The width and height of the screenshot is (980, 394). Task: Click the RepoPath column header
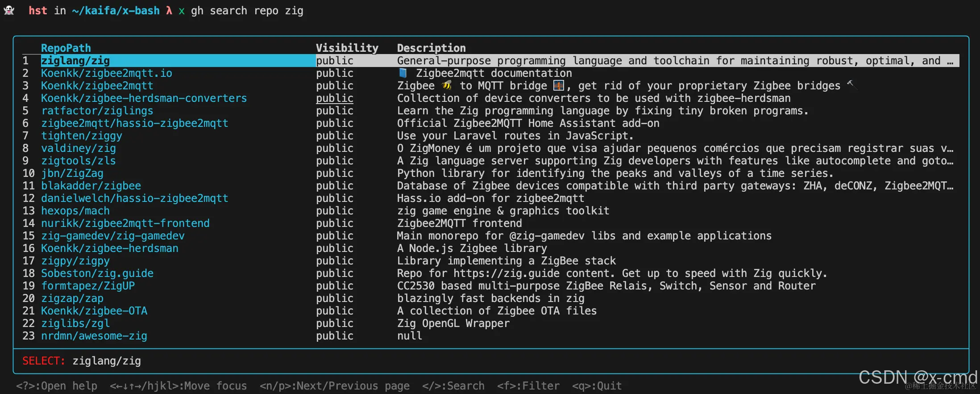66,48
